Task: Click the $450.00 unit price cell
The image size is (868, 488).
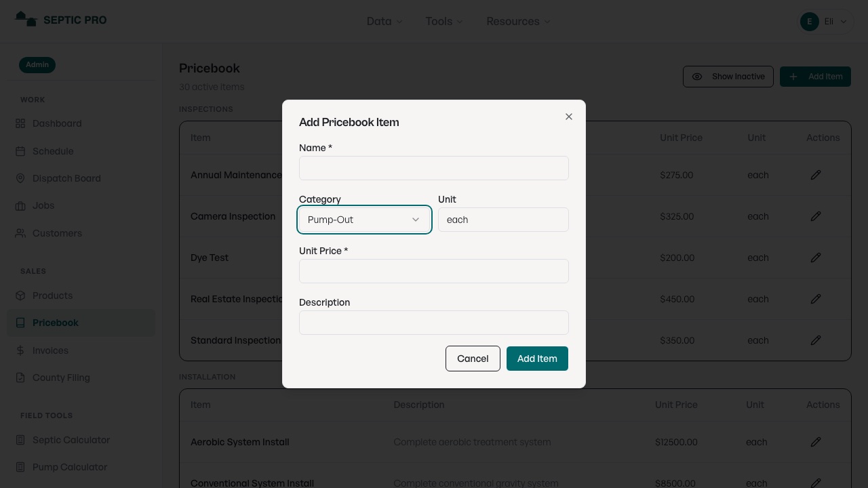Action: click(677, 299)
